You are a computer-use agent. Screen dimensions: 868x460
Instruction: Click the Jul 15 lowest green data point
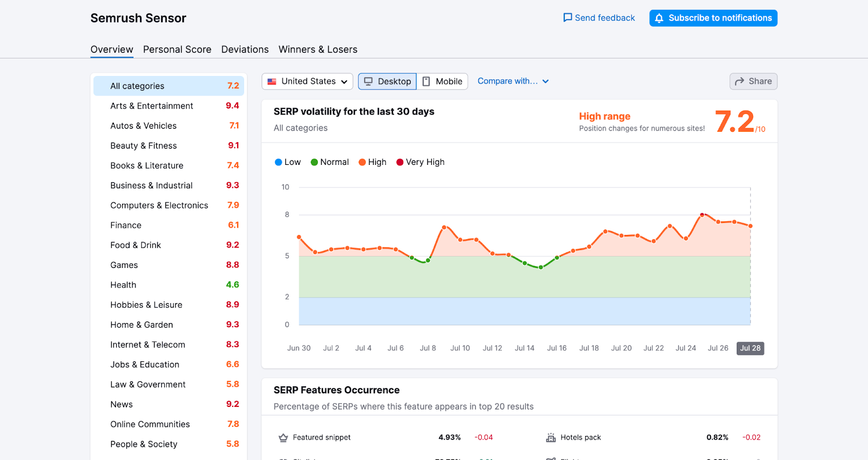(x=541, y=267)
